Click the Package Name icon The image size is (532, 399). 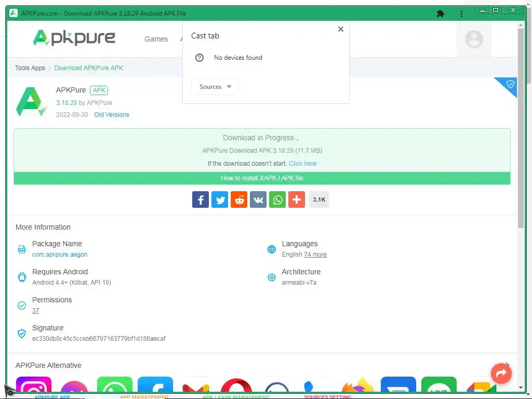pos(22,249)
